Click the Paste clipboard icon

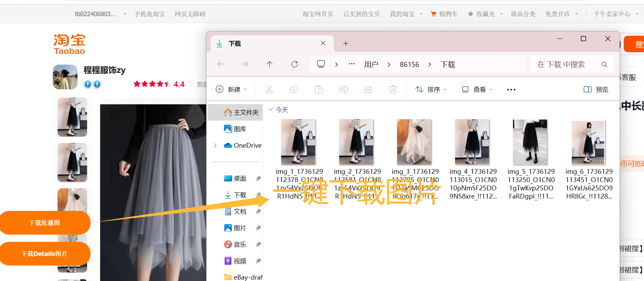[x=319, y=89]
